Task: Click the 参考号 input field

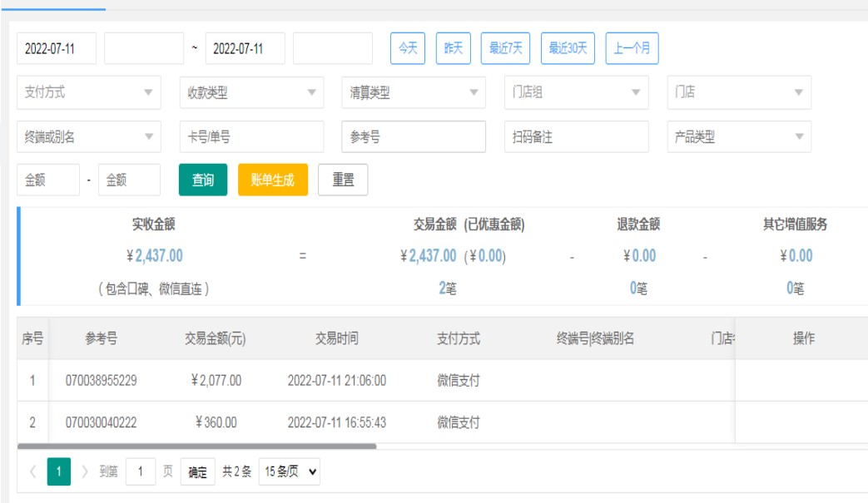Action: (414, 137)
